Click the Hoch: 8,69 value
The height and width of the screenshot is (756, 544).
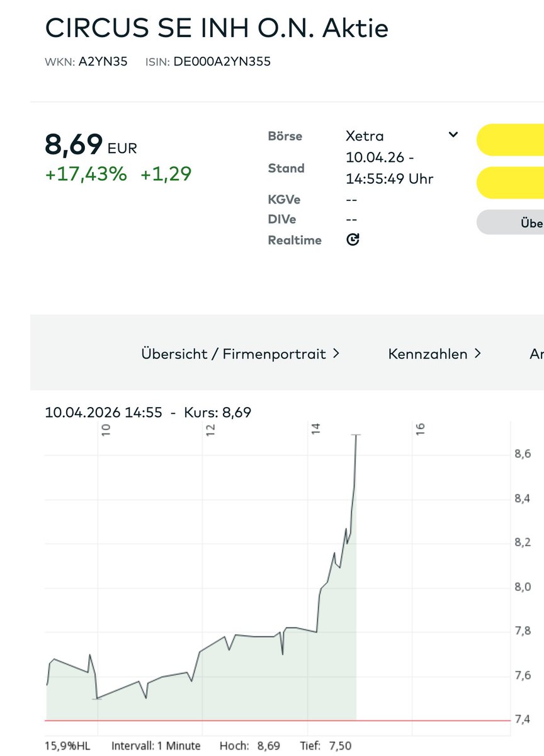pos(250,746)
